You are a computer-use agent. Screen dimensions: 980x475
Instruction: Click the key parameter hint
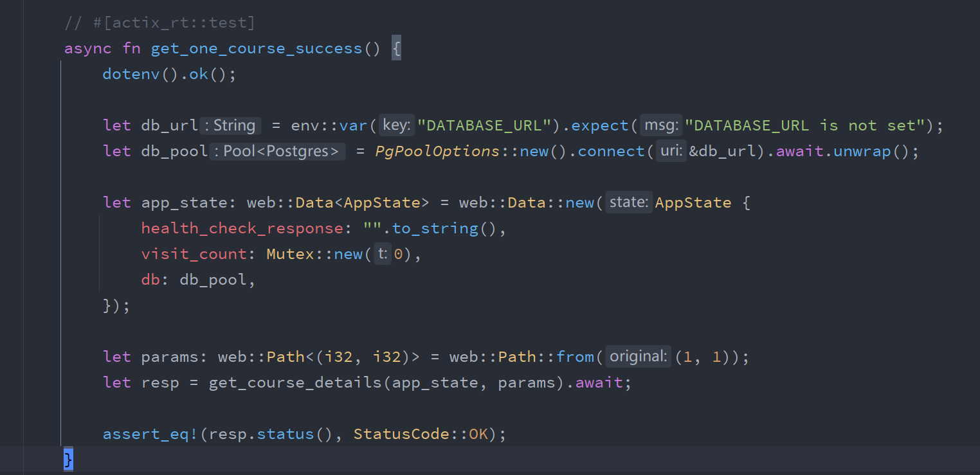(395, 125)
